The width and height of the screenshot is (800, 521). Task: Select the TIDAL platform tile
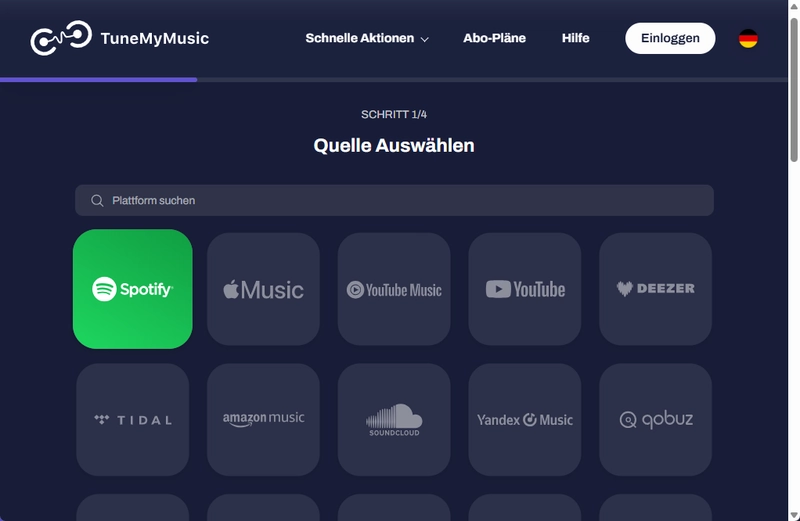[133, 419]
